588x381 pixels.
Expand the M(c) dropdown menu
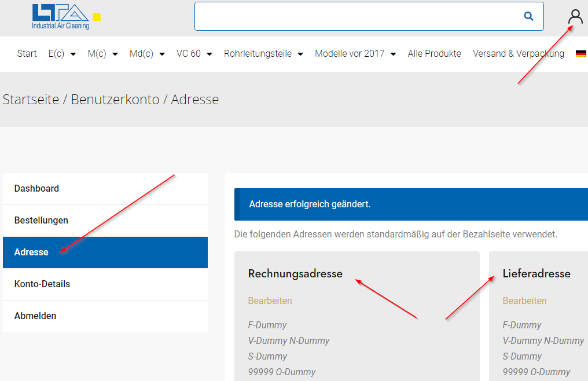click(x=102, y=54)
